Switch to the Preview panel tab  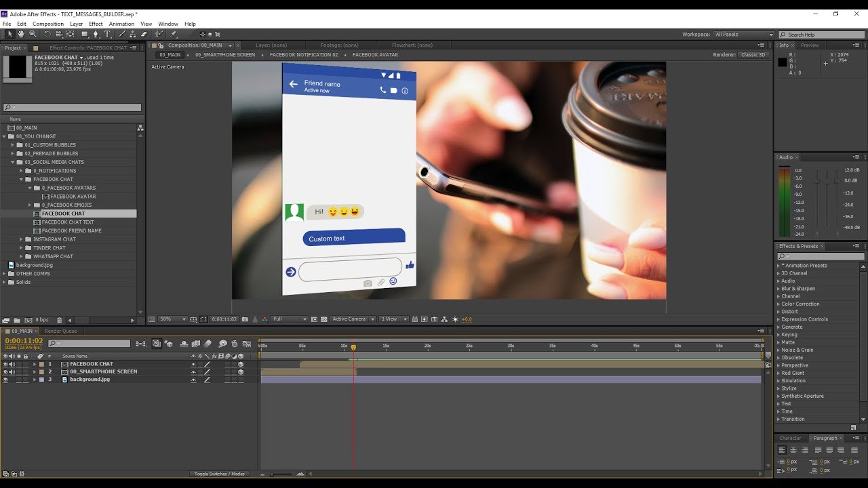pyautogui.click(x=810, y=45)
